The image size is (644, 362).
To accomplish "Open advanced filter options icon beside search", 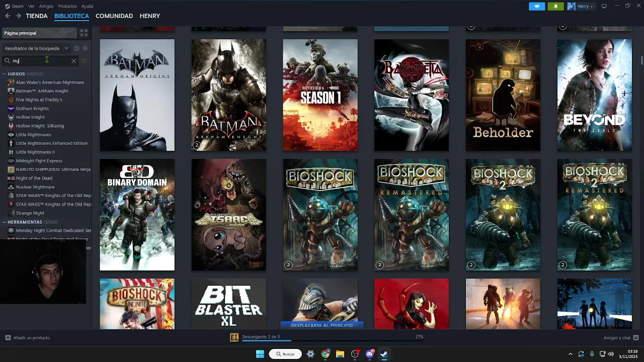I will (x=84, y=61).
